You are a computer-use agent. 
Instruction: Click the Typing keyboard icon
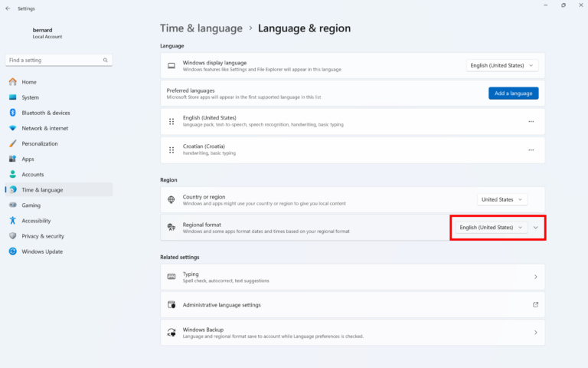point(171,277)
